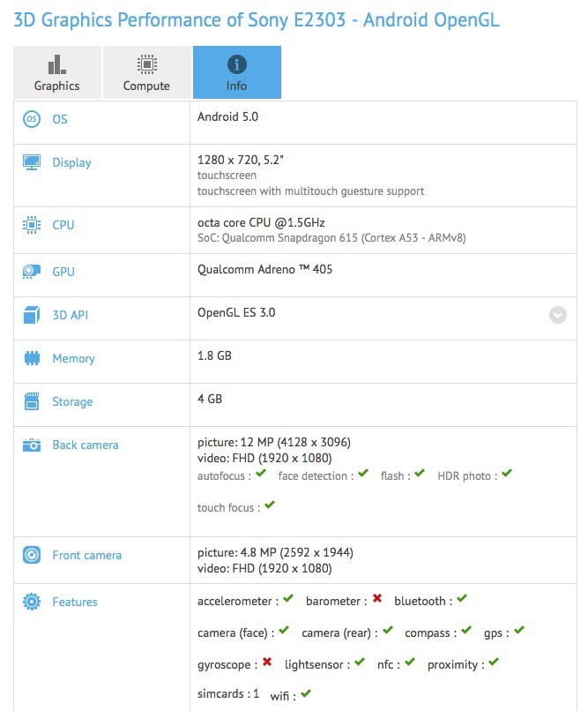
Task: Click the wifi check mark
Action: tap(306, 693)
